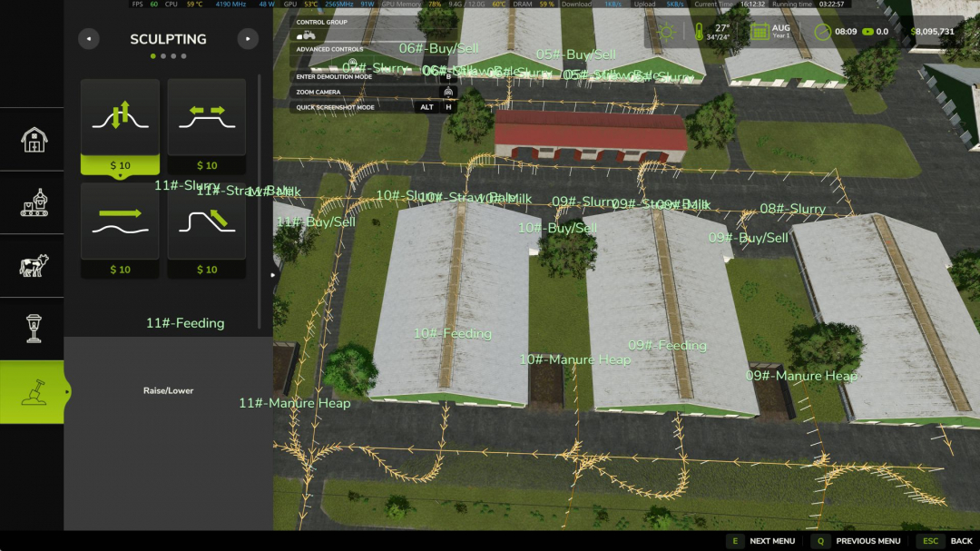Select the Raise/Lower sculpting tool
This screenshot has width=980, height=551.
click(x=120, y=117)
